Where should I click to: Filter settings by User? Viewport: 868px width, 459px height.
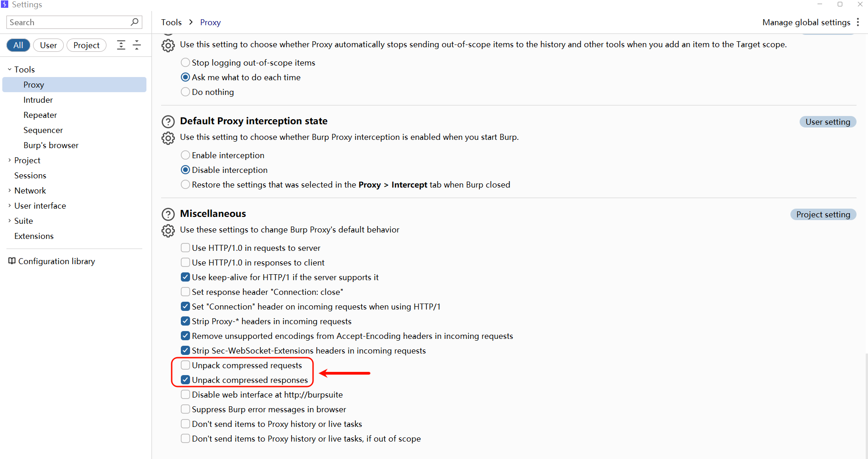coord(48,45)
